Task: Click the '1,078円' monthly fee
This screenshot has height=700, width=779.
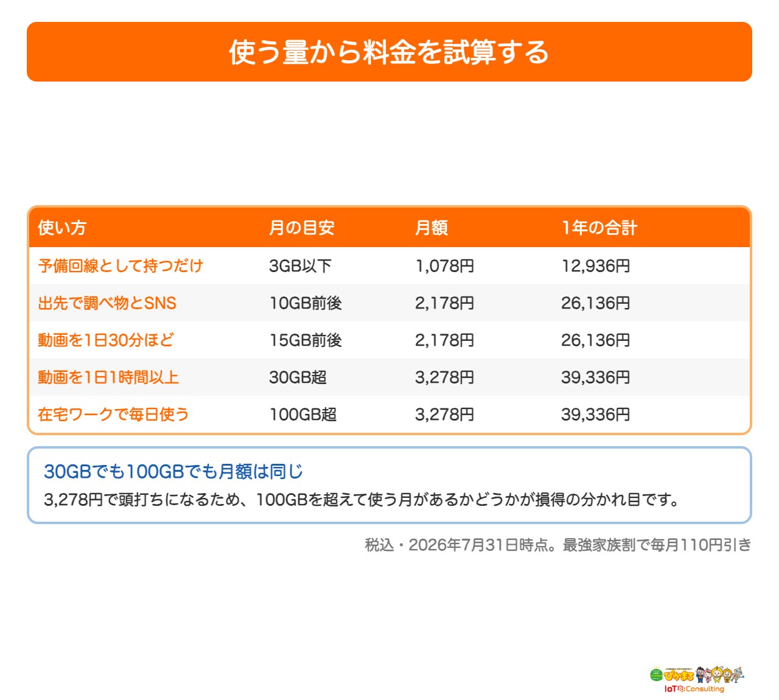Action: [444, 265]
